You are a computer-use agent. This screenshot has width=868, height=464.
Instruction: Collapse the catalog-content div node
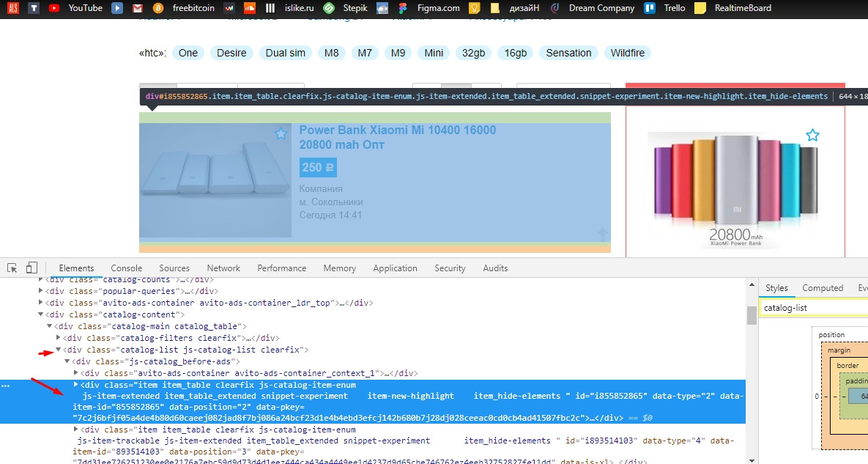40,314
